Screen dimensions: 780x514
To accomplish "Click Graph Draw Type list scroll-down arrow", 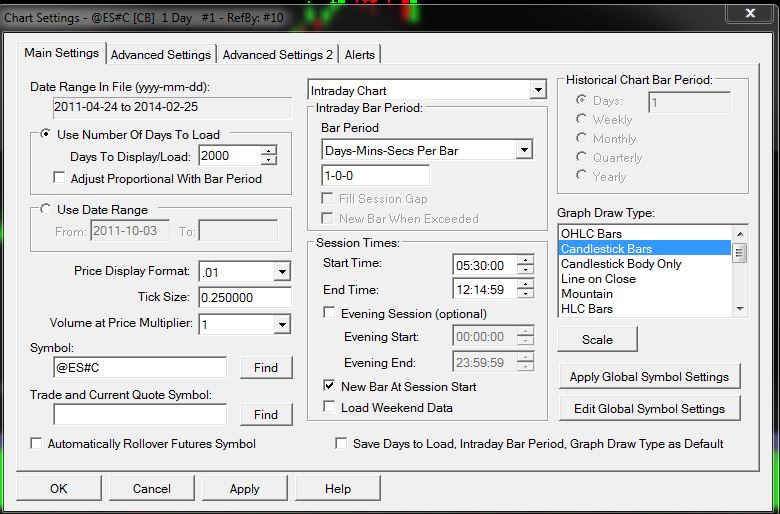I will click(740, 309).
